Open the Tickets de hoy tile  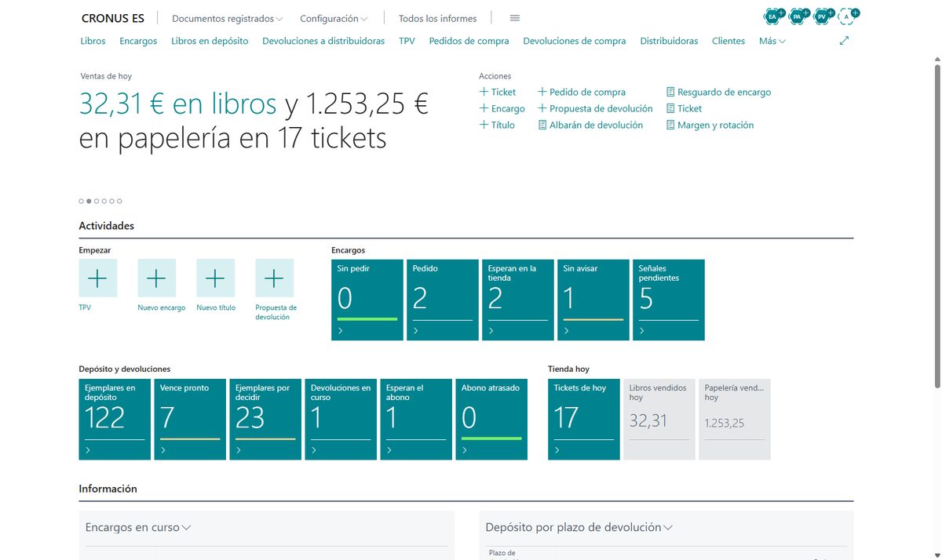click(584, 419)
